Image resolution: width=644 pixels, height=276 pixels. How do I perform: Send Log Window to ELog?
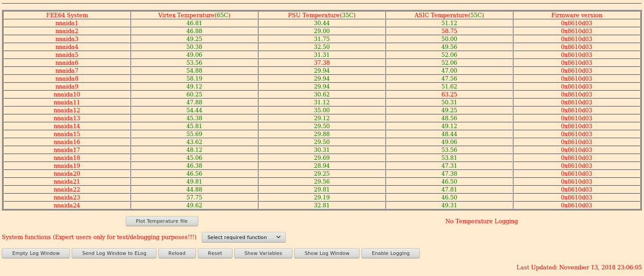[114, 253]
